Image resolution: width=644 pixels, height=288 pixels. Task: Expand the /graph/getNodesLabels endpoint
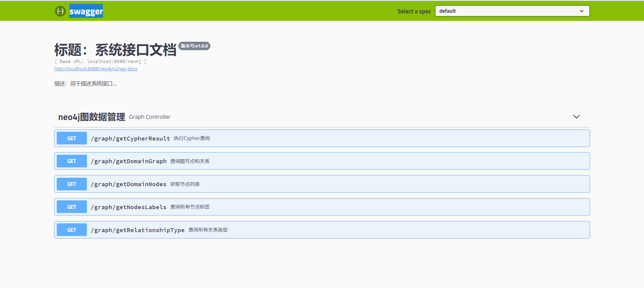pyautogui.click(x=322, y=207)
